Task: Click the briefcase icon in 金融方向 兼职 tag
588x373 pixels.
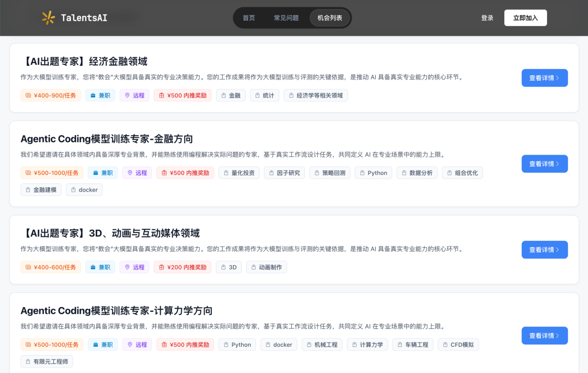Action: point(96,173)
